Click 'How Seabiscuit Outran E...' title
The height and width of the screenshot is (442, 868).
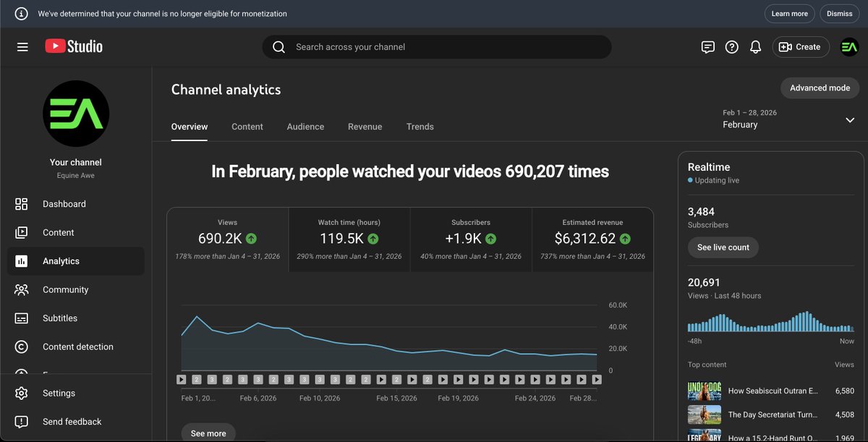[x=773, y=391]
